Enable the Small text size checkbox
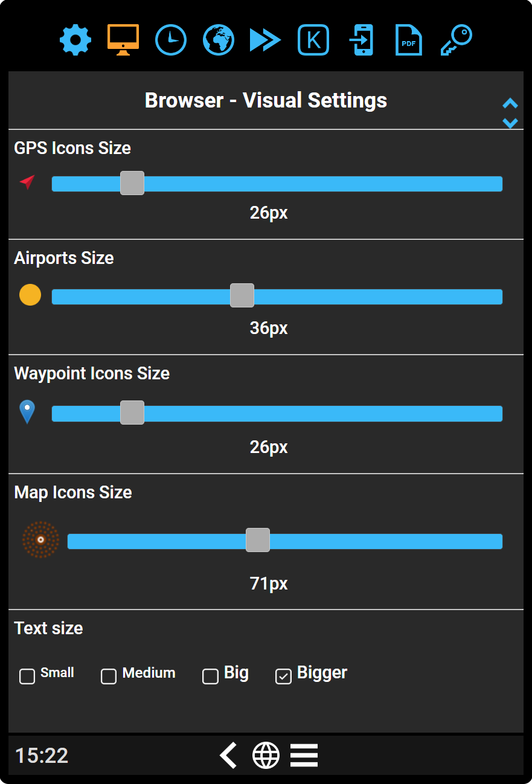 [x=27, y=676]
